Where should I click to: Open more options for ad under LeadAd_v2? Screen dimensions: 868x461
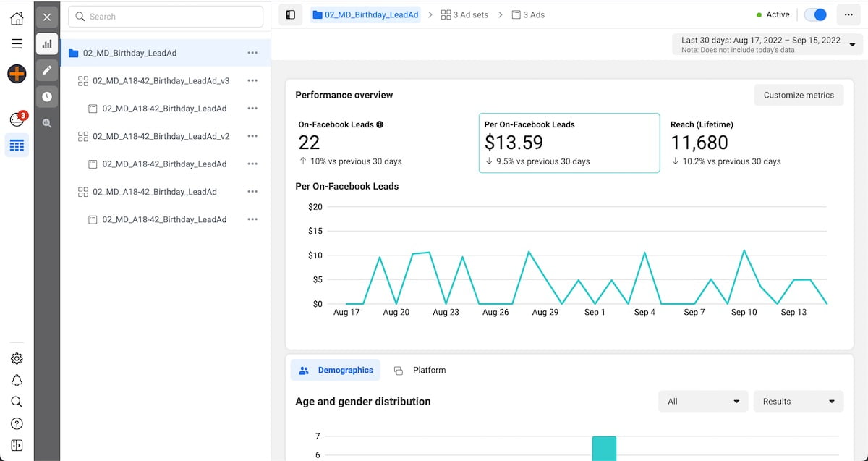[252, 164]
